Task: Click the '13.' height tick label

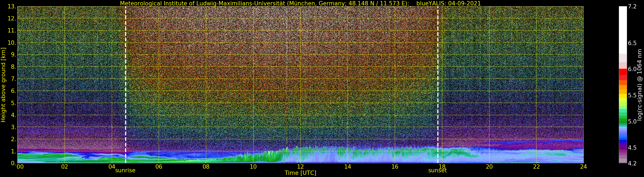Action: (x=12, y=6)
